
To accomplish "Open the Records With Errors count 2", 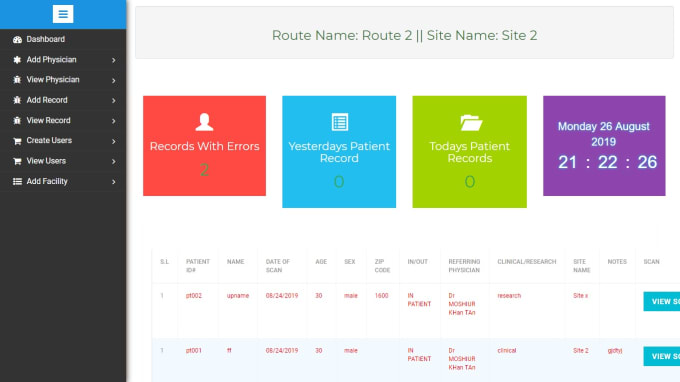I will pyautogui.click(x=204, y=170).
